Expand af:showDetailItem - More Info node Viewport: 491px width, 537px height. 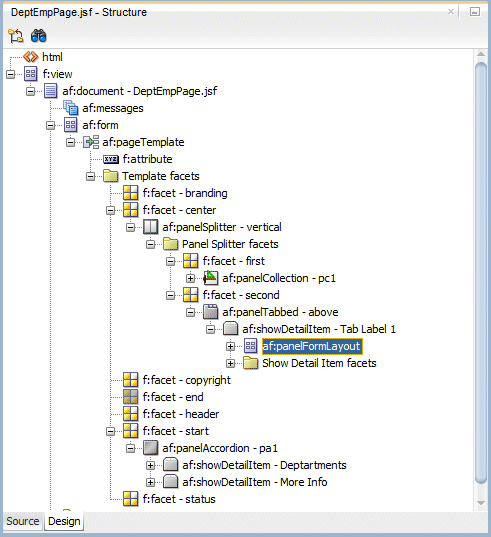click(x=150, y=482)
